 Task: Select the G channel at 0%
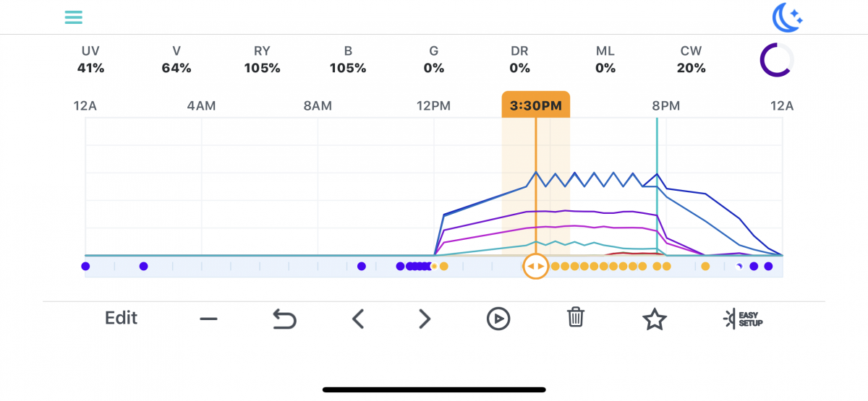pos(433,60)
